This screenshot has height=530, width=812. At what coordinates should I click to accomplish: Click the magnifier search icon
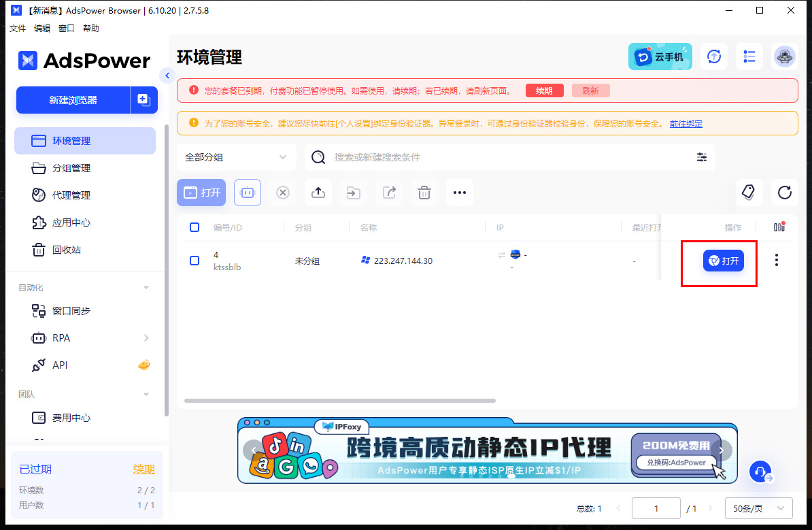coord(318,157)
